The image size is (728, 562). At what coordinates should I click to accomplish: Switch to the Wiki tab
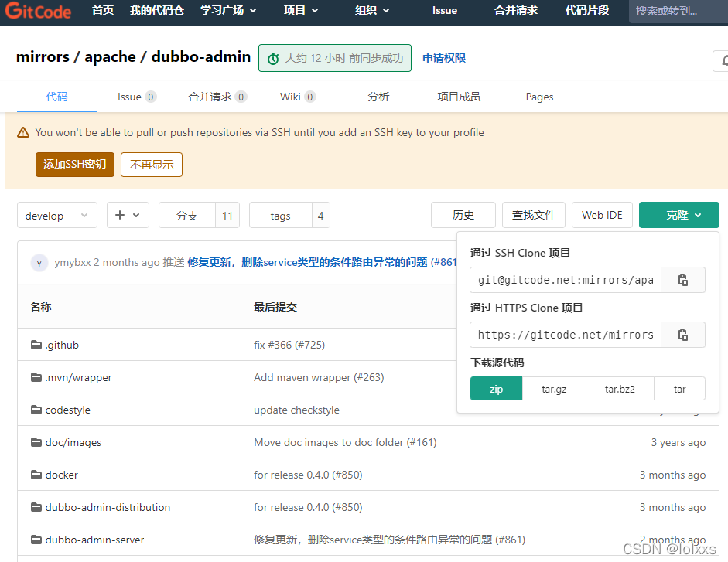[x=298, y=97]
